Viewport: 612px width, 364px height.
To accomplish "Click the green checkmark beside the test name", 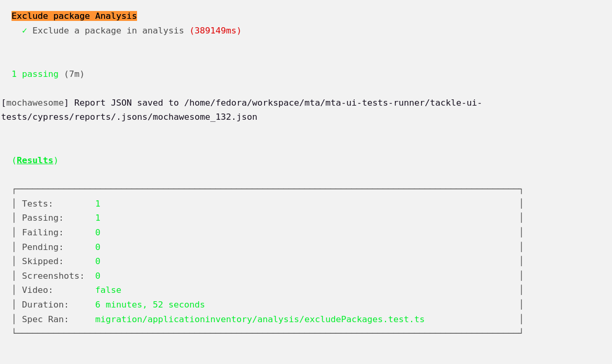I will coord(25,31).
